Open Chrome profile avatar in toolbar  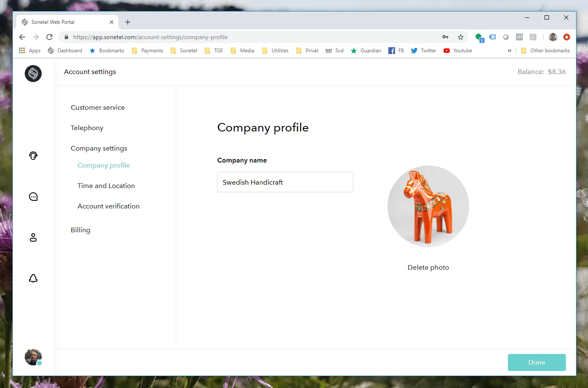[553, 37]
